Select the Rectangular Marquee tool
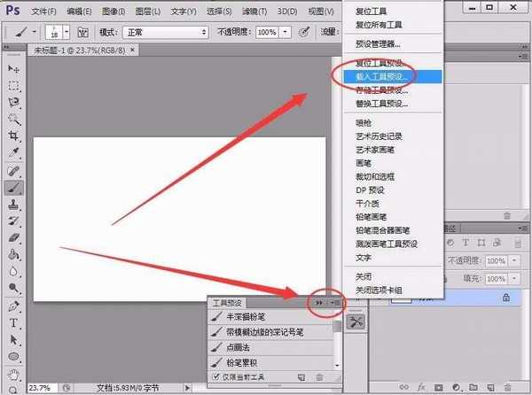532x395 pixels. pyautogui.click(x=14, y=86)
